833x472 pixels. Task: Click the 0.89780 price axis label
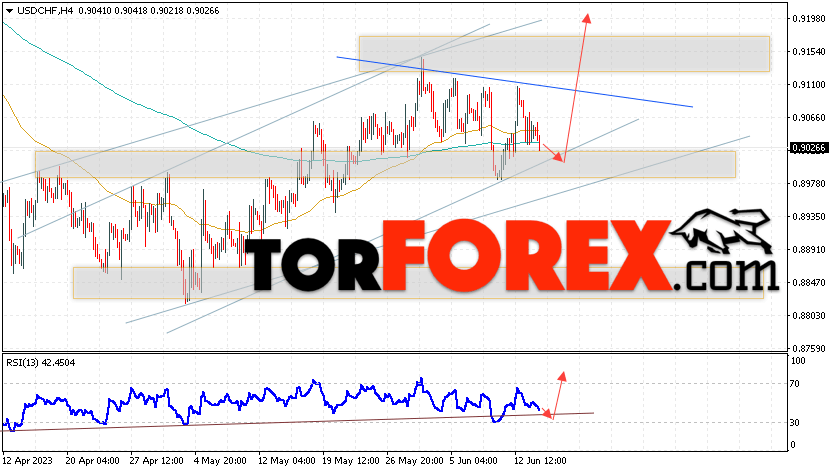809,183
